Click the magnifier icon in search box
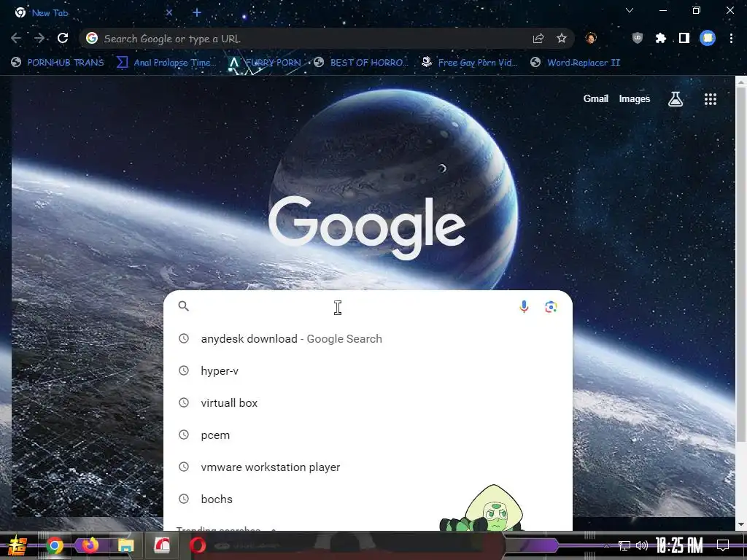The width and height of the screenshot is (747, 560). 183,306
